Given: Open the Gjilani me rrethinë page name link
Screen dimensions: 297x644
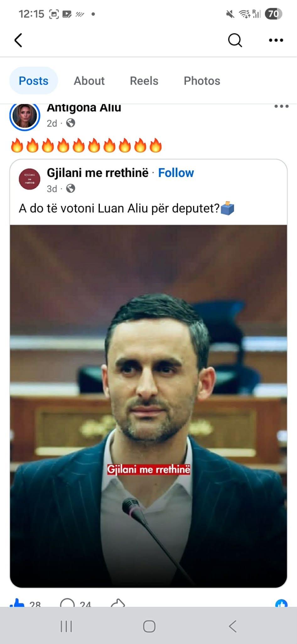Looking at the screenshot, I should [98, 173].
